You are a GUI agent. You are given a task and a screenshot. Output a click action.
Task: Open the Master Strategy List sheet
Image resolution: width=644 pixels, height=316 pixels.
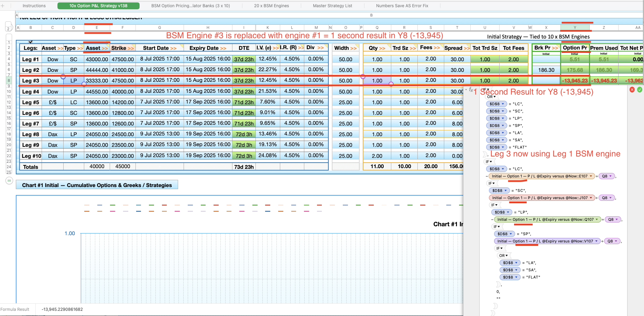pos(332,6)
